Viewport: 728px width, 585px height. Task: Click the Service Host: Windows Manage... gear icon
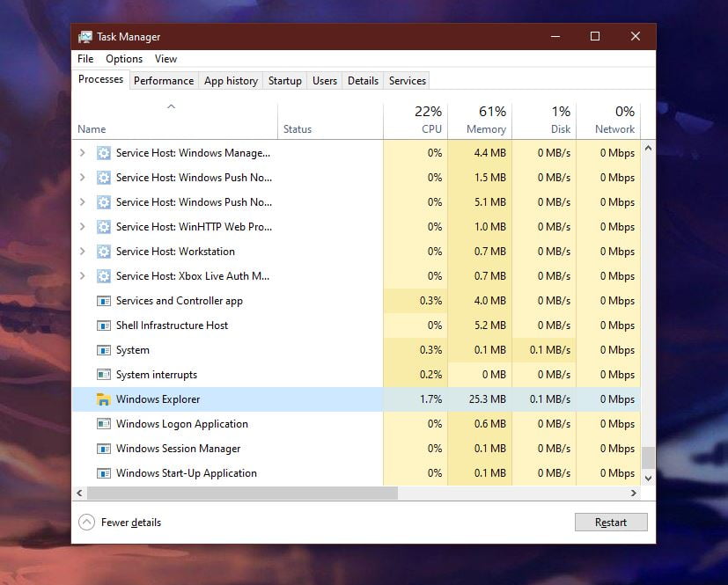click(104, 153)
